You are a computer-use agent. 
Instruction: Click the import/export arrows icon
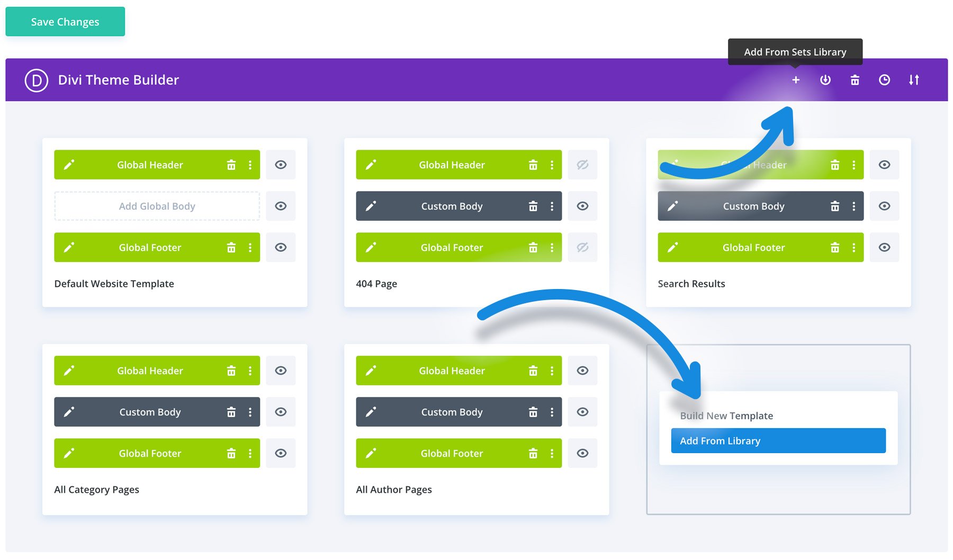point(914,80)
